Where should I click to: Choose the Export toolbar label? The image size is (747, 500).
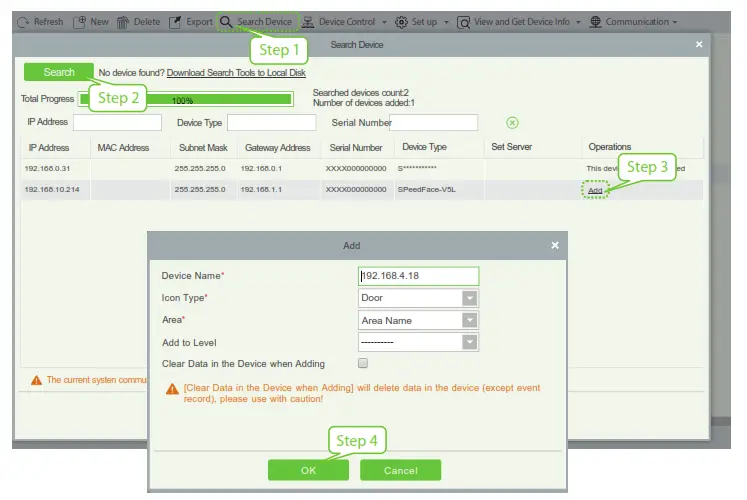pos(199,22)
